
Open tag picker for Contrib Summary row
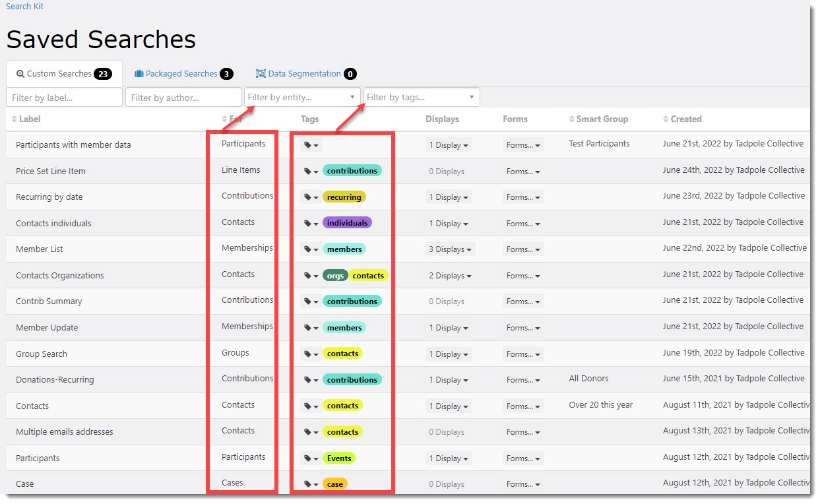pos(311,301)
